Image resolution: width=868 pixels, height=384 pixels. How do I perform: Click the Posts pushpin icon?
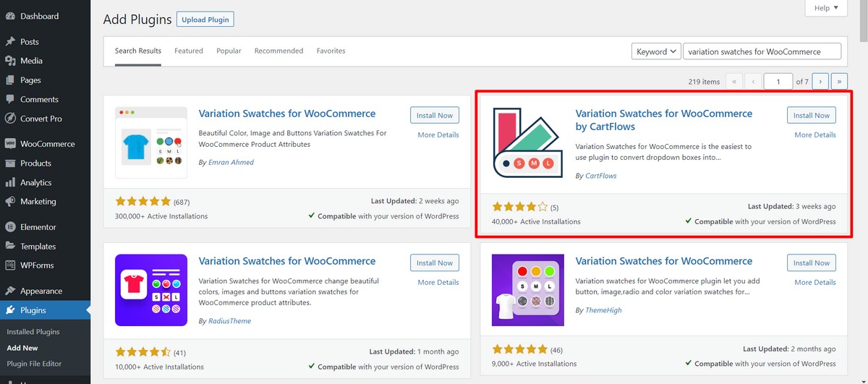click(10, 42)
